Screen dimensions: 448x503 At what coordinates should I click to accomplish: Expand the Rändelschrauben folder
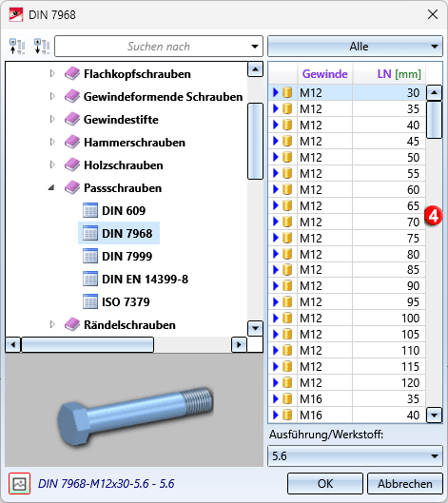[52, 324]
